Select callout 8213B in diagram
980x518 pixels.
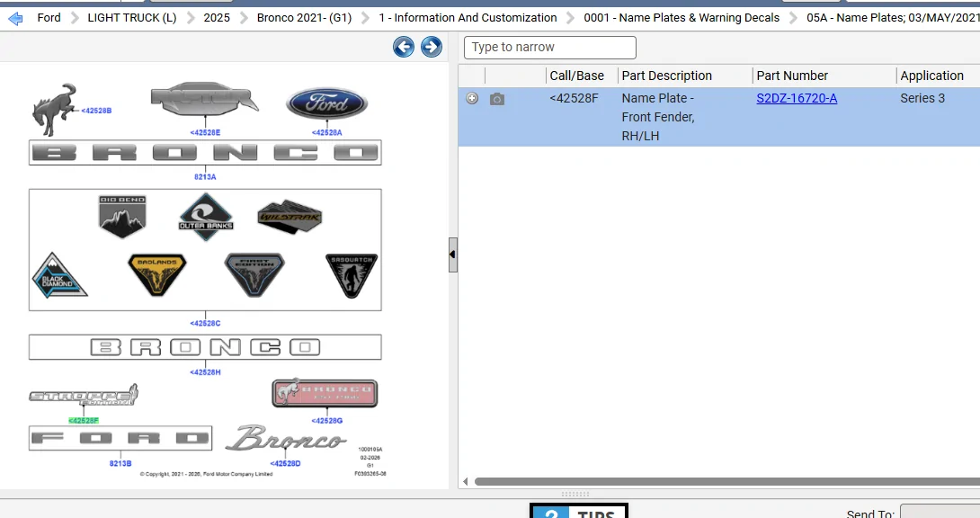point(120,464)
